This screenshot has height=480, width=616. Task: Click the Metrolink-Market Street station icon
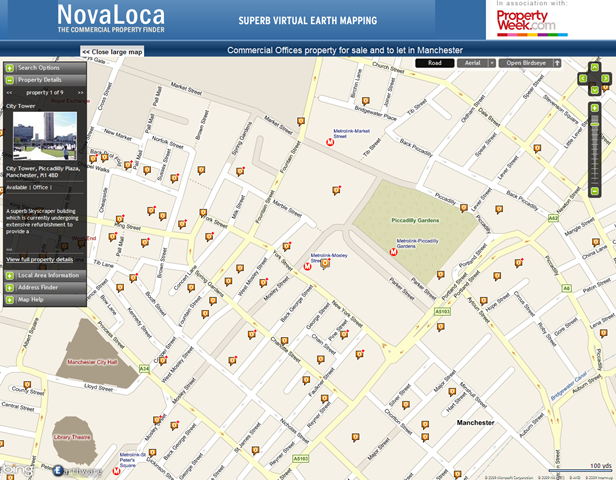[330, 142]
